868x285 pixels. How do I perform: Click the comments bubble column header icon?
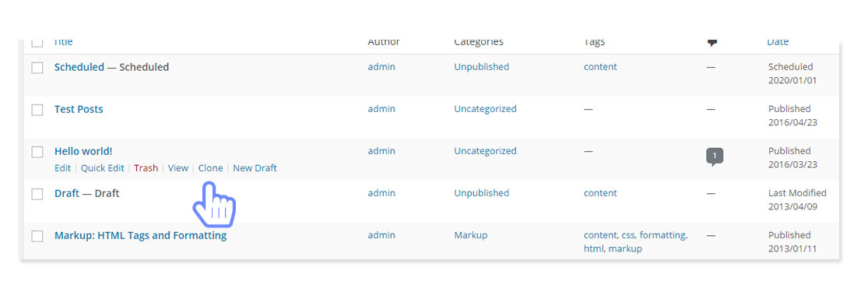coord(713,43)
